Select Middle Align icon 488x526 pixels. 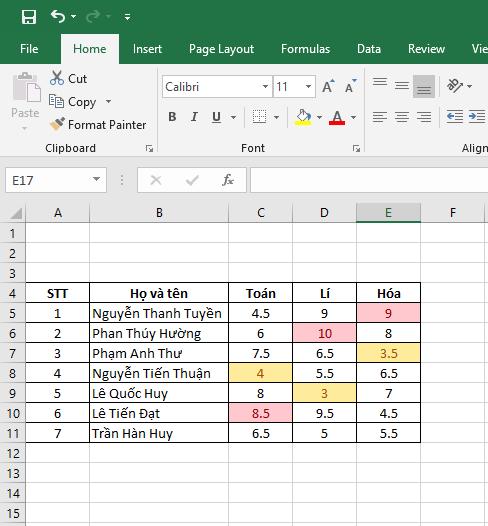[x=402, y=86]
